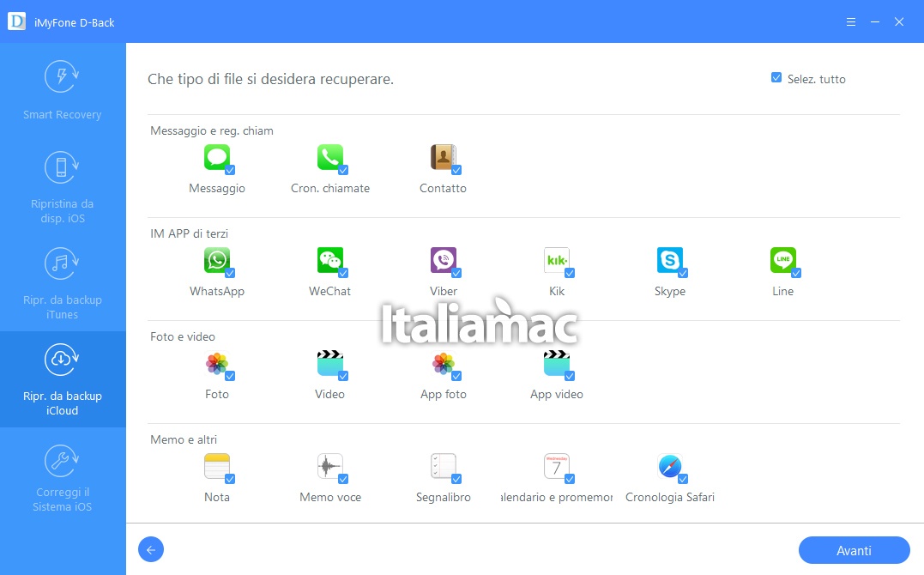924x575 pixels.
Task: Click the App video label text
Action: [556, 395]
